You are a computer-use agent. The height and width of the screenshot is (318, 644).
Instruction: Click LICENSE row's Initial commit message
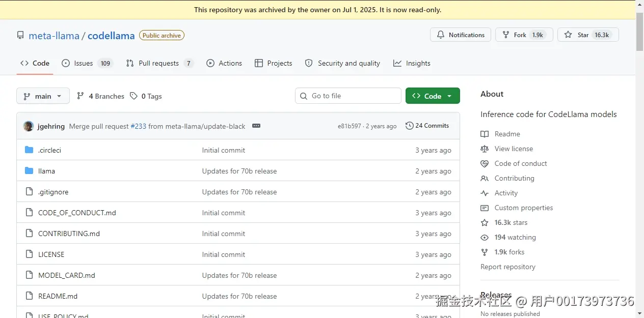pyautogui.click(x=224, y=254)
